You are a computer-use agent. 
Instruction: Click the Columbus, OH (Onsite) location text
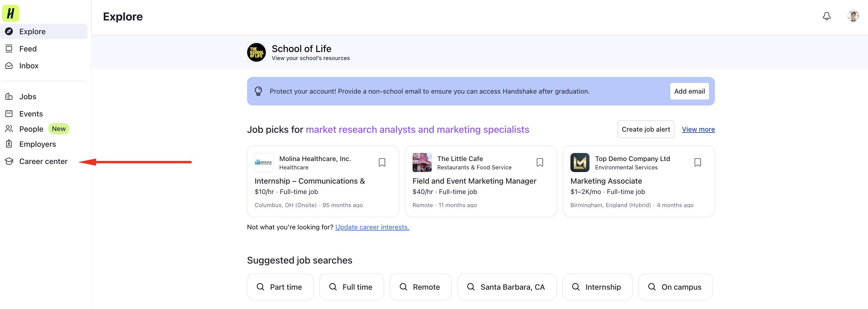pyautogui.click(x=285, y=205)
